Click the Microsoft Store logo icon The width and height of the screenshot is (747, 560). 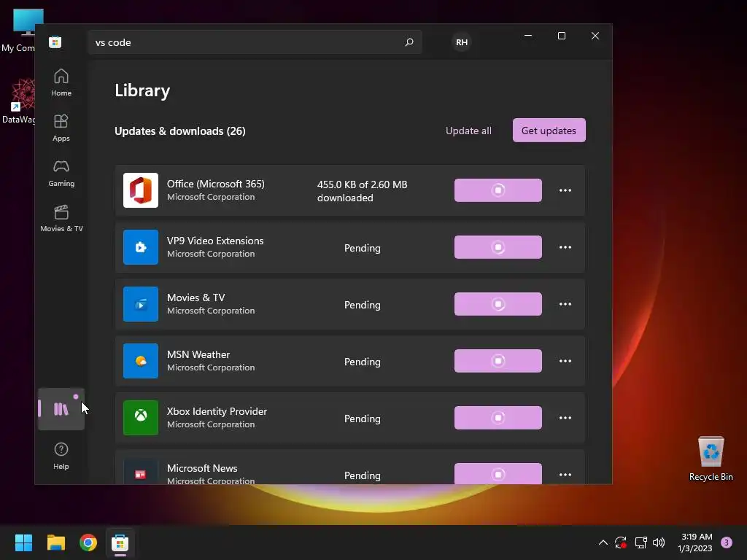click(x=55, y=42)
